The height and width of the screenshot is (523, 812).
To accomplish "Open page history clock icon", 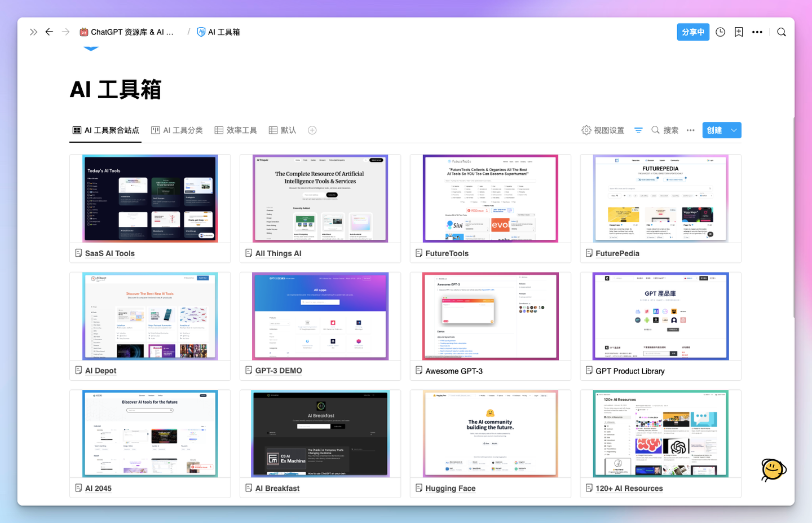I will point(721,32).
